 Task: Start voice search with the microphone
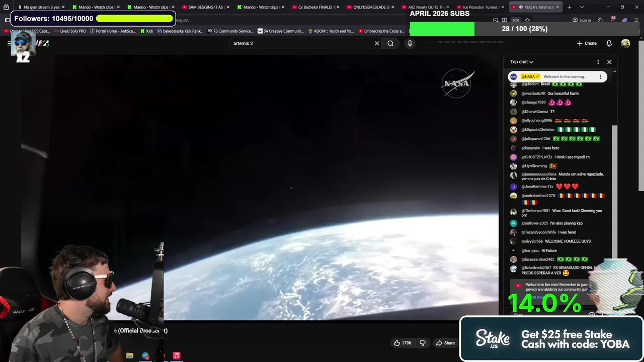(x=410, y=43)
